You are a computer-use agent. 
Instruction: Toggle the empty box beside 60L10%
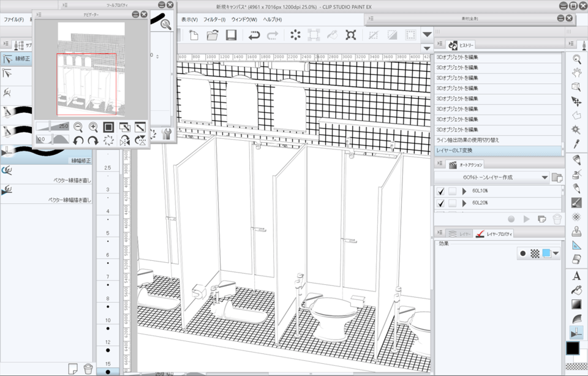pyautogui.click(x=452, y=191)
